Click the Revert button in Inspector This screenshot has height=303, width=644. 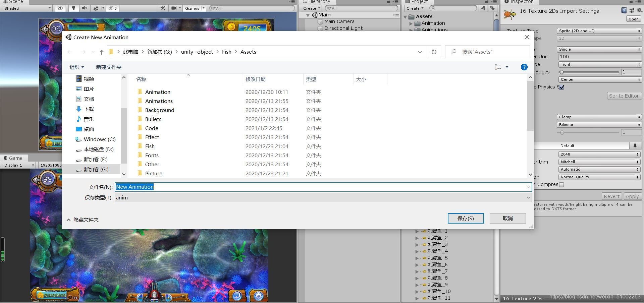tap(611, 196)
